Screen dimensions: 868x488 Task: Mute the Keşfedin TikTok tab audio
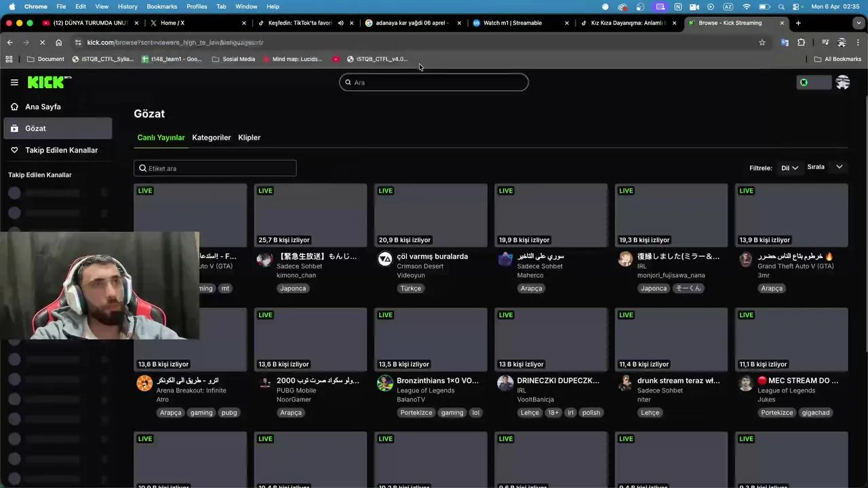click(340, 23)
